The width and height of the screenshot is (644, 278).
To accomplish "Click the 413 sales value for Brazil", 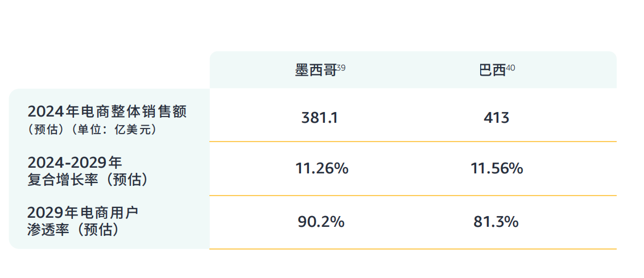I will pyautogui.click(x=496, y=118).
